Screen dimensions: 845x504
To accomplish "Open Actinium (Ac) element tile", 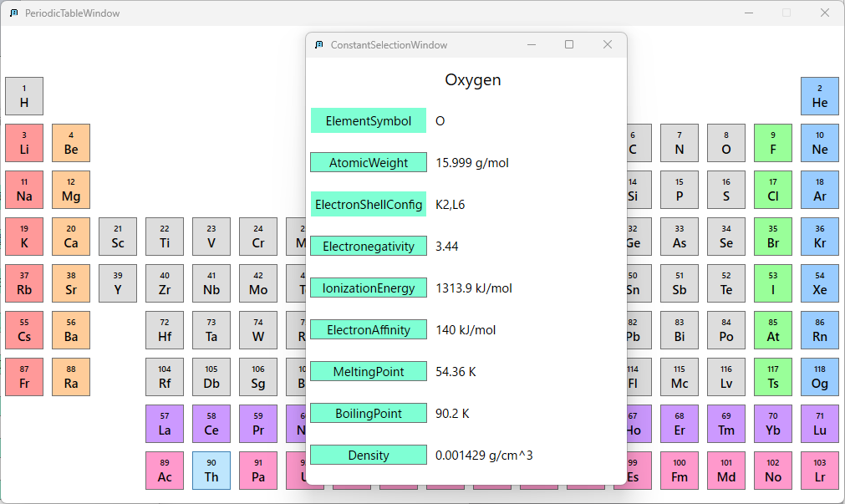I will point(165,471).
